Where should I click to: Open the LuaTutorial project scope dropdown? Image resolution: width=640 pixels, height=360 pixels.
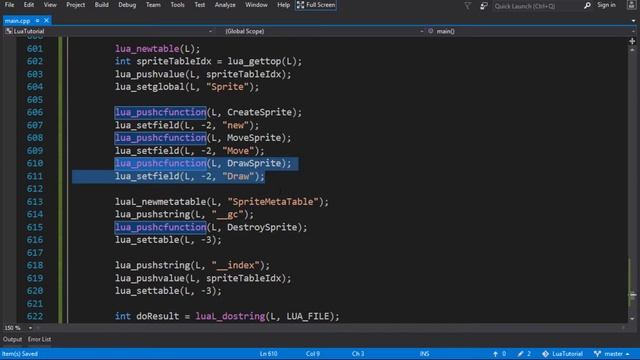pos(109,31)
